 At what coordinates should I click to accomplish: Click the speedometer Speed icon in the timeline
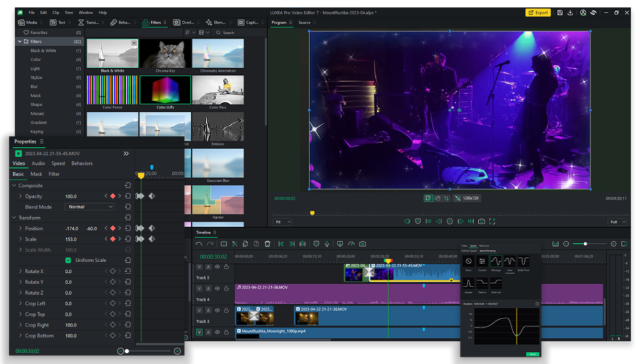pos(351,243)
